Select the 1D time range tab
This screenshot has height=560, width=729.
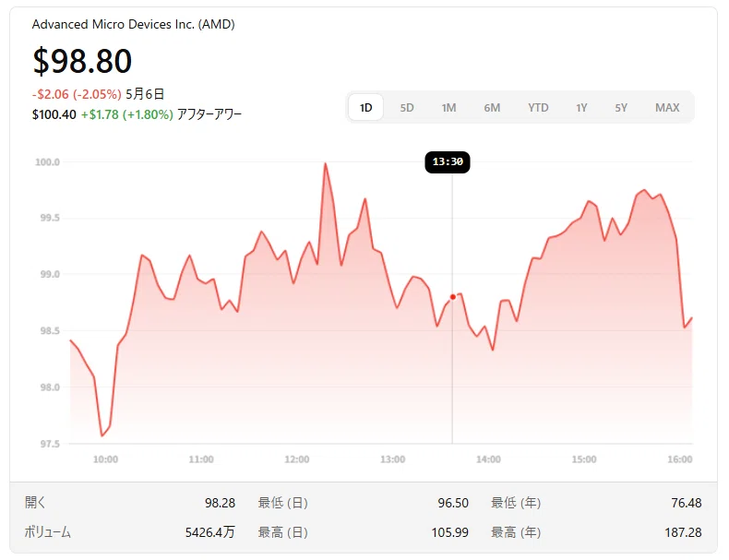[366, 108]
